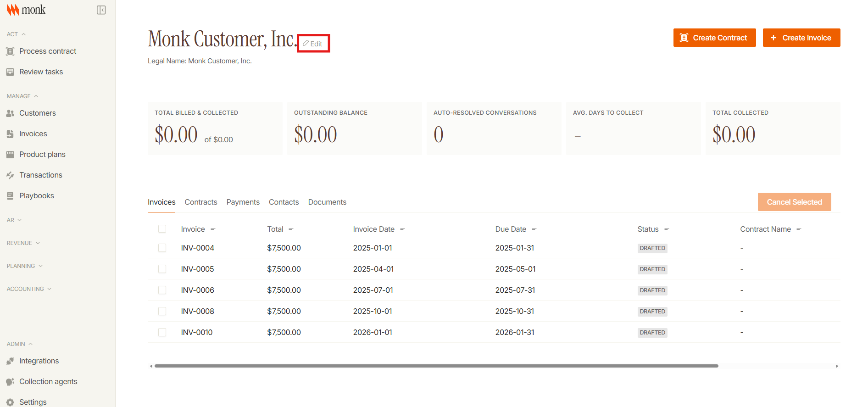
Task: Click the Product plans icon
Action: click(x=10, y=155)
